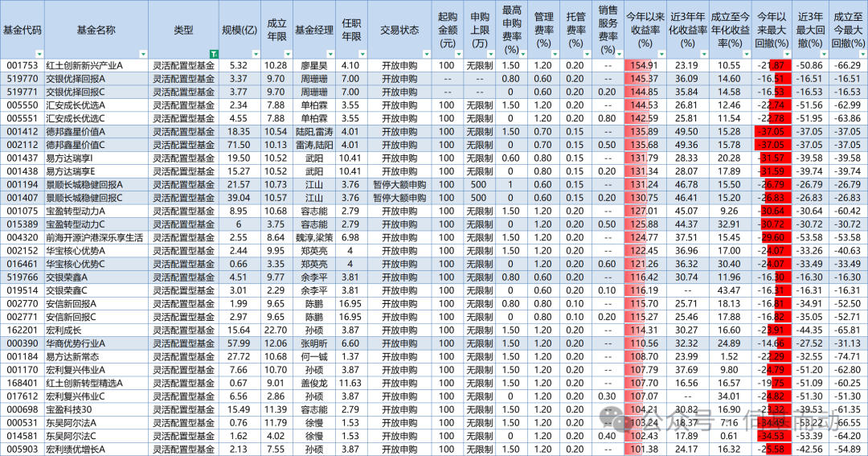Select fund code cell 001194

tap(23, 184)
